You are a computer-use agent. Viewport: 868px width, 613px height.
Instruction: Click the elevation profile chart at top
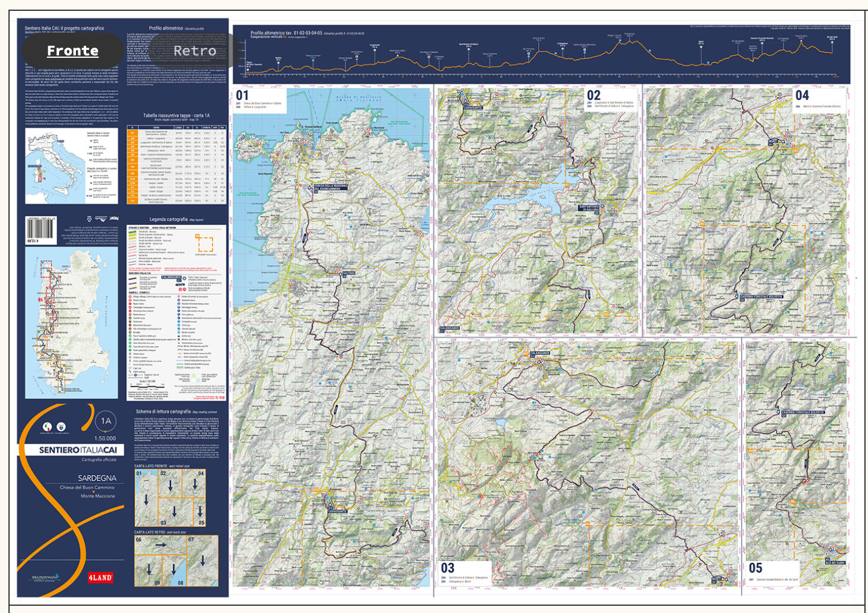pyautogui.click(x=541, y=54)
